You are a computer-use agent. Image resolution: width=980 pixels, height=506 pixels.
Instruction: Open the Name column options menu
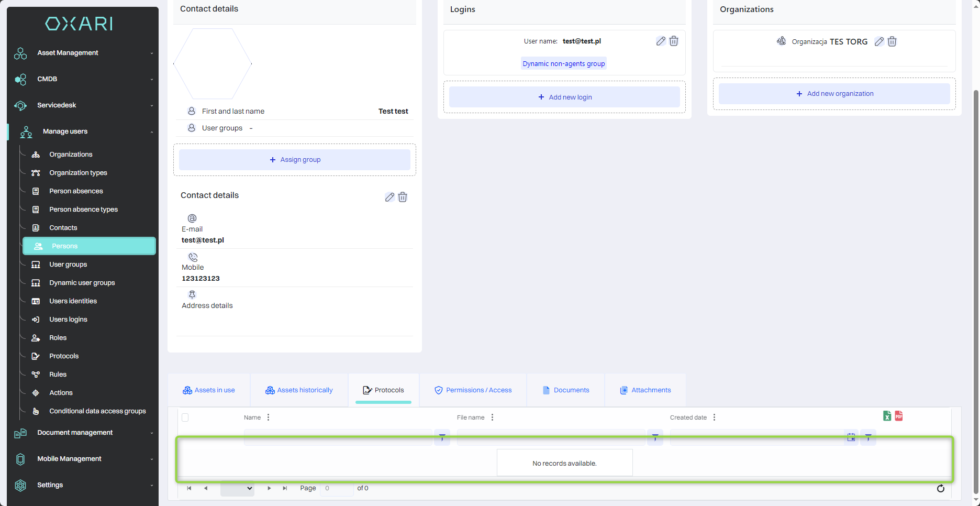click(x=269, y=417)
